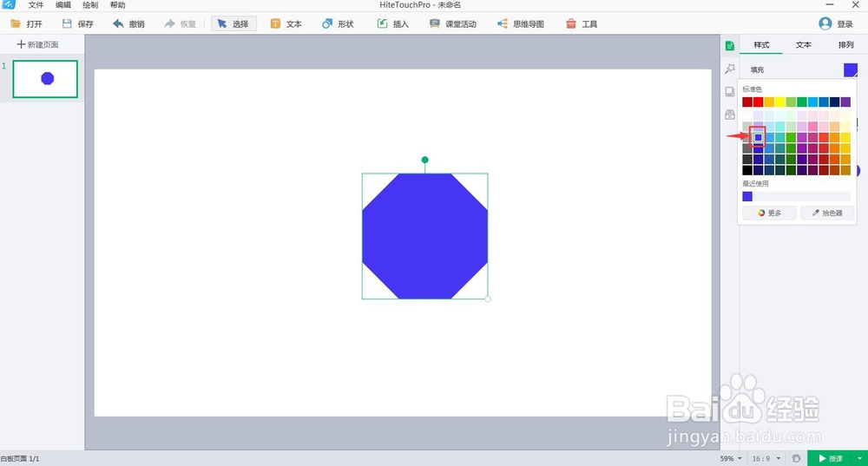
Task: Pick the sky blue standard color
Action: pyautogui.click(x=812, y=102)
